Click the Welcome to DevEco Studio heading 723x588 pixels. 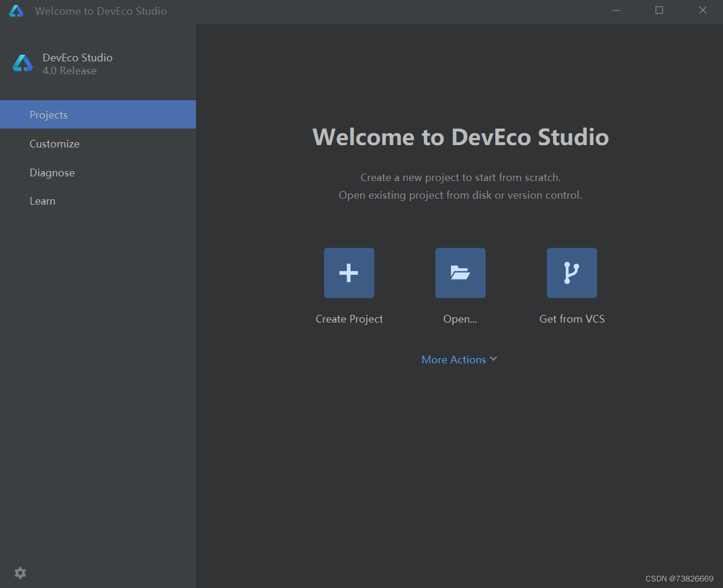[460, 137]
